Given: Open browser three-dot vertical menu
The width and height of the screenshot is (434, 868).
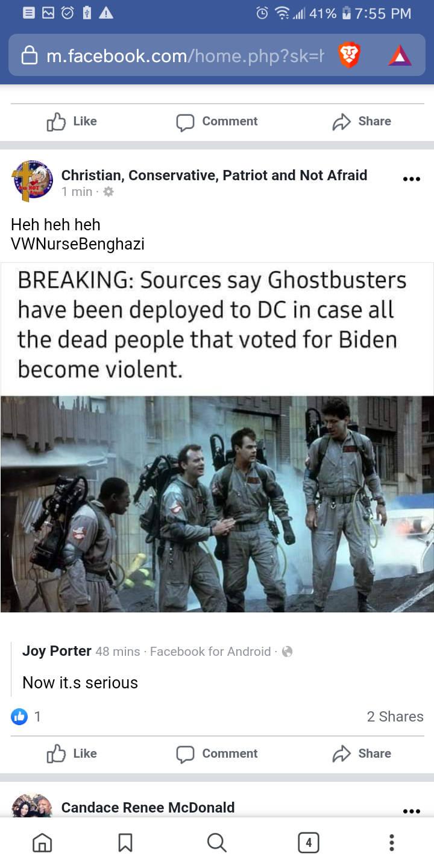Looking at the screenshot, I should click(392, 842).
